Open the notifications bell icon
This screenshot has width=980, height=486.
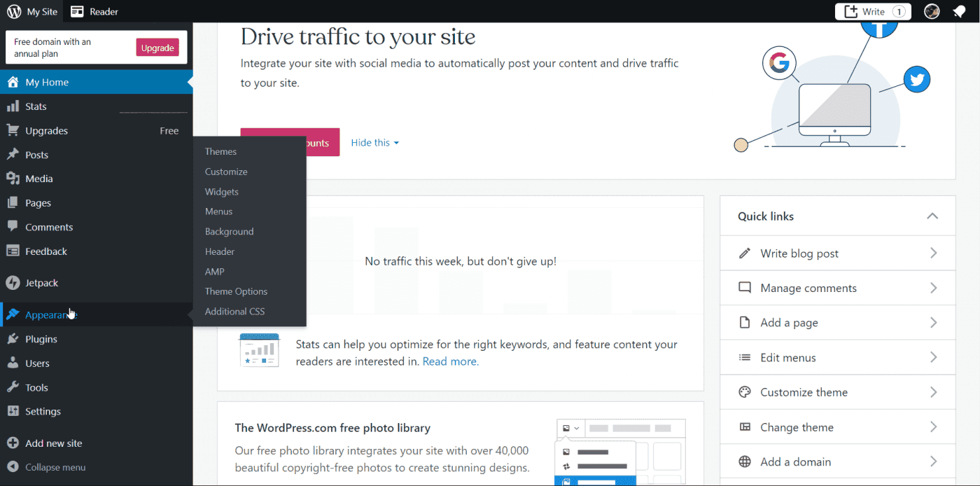pos(959,11)
